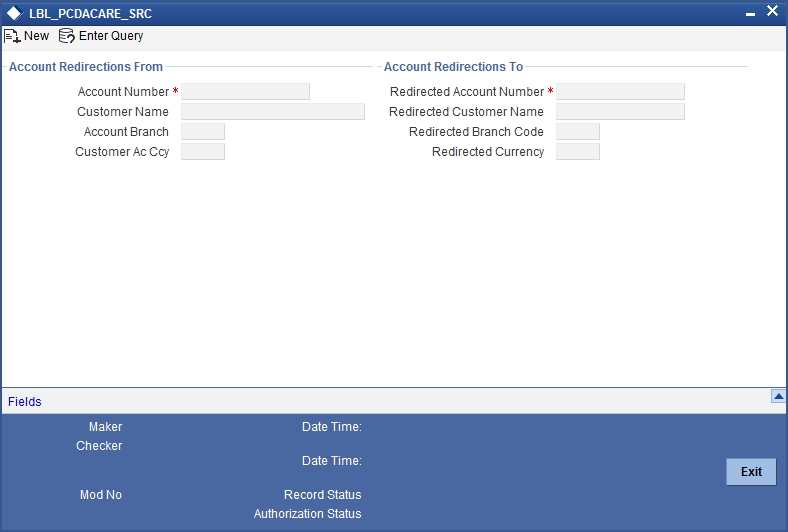Click the 'Redirected Branch Code' label
Screen dimensions: 788x532
pyautogui.click(x=476, y=132)
